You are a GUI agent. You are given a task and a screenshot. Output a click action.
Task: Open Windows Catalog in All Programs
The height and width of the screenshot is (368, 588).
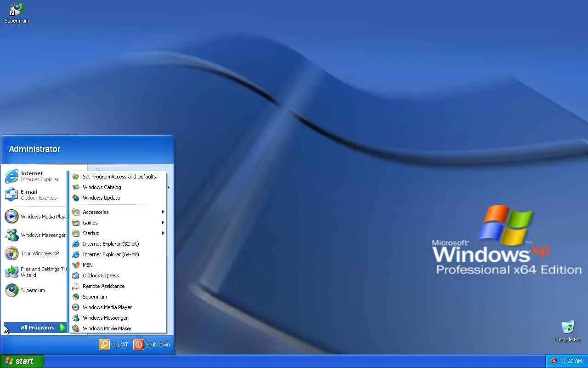[x=118, y=187]
